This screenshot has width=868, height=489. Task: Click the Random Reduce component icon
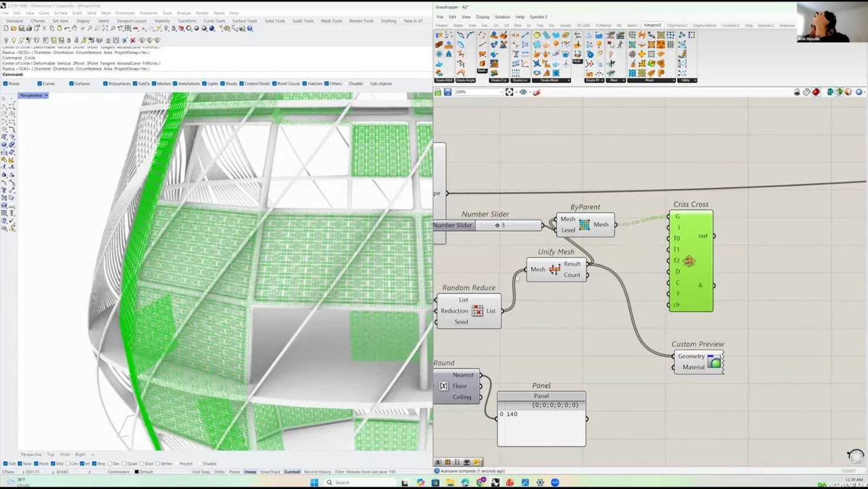point(477,311)
